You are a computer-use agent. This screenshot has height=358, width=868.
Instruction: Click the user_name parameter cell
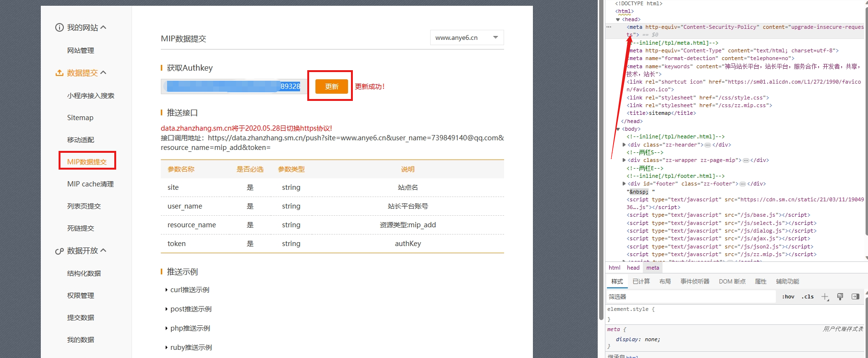click(x=185, y=206)
